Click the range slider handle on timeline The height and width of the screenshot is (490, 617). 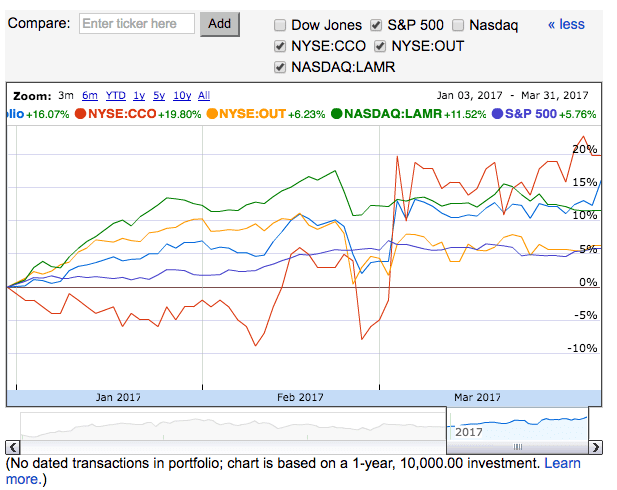click(518, 447)
